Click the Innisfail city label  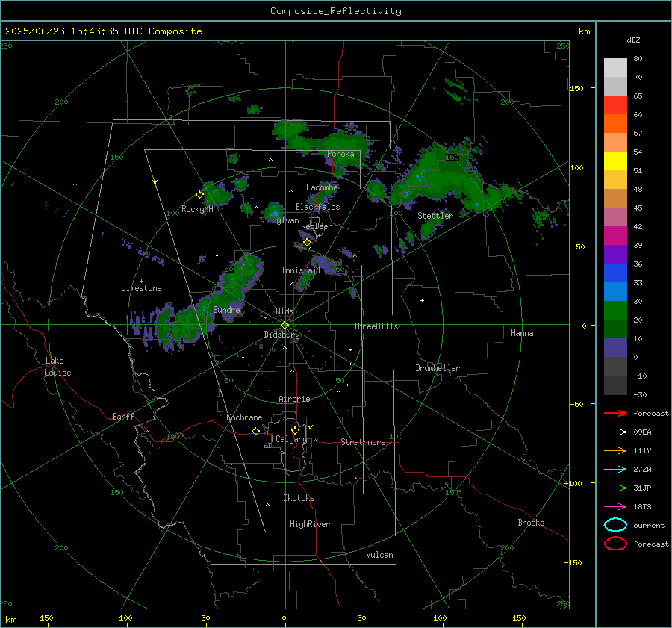pyautogui.click(x=301, y=270)
